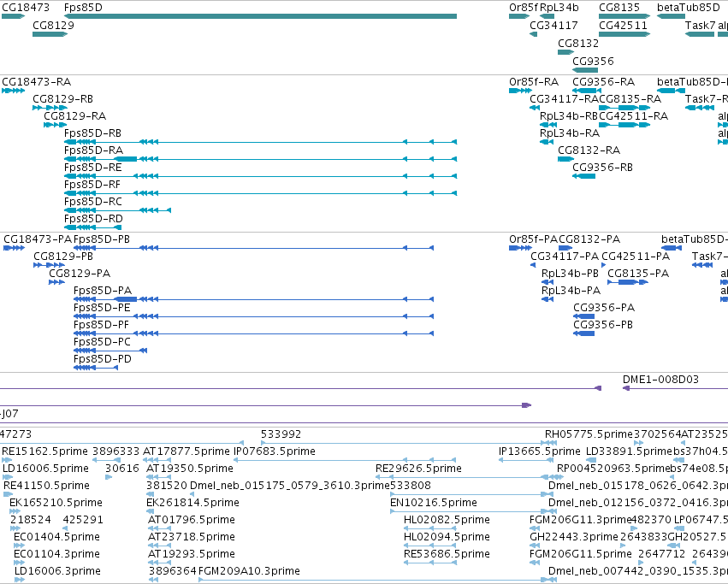Viewport: 728px width, 584px height.
Task: Click the CG8132-PA protein label
Action: pos(589,239)
